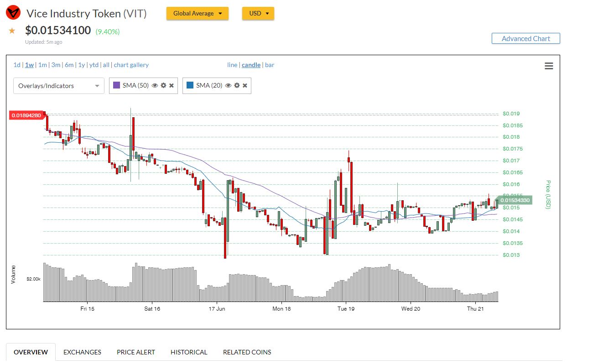This screenshot has width=614, height=364.
Task: Select the 1m time range
Action: tap(42, 65)
